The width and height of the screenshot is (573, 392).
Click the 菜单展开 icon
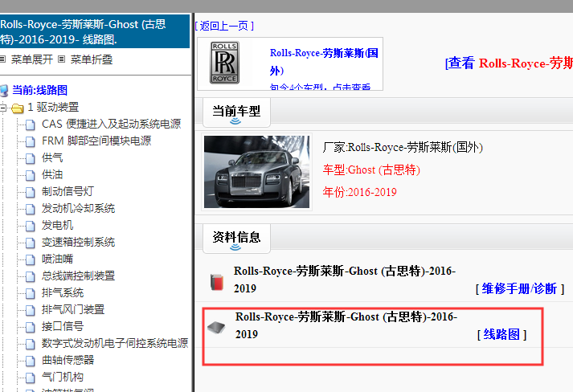[2, 59]
